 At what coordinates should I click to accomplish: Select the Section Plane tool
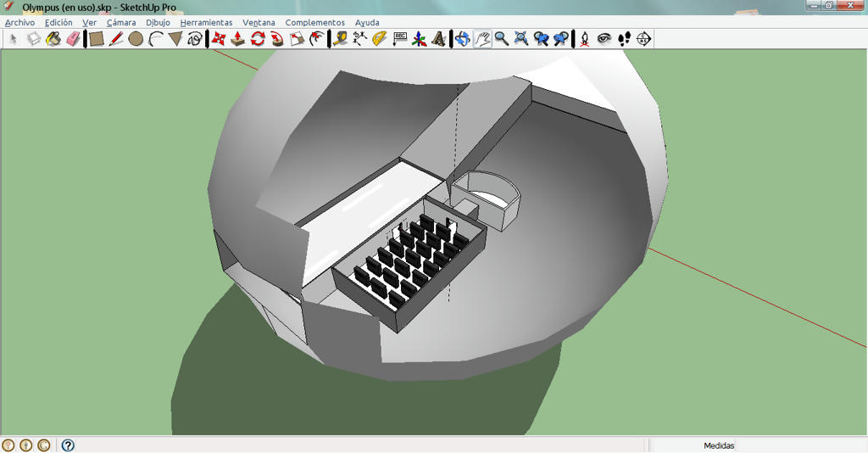click(x=643, y=39)
